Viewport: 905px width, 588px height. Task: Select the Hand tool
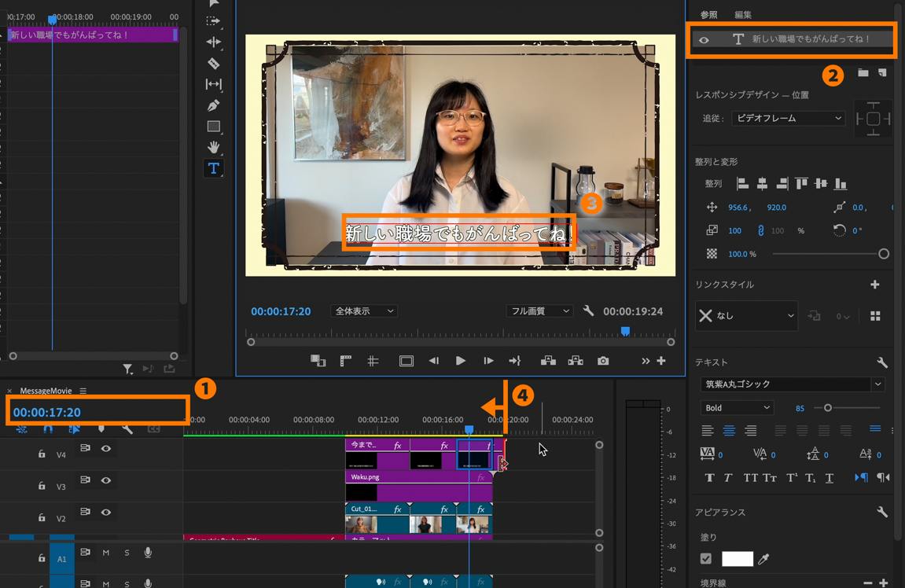tap(213, 147)
